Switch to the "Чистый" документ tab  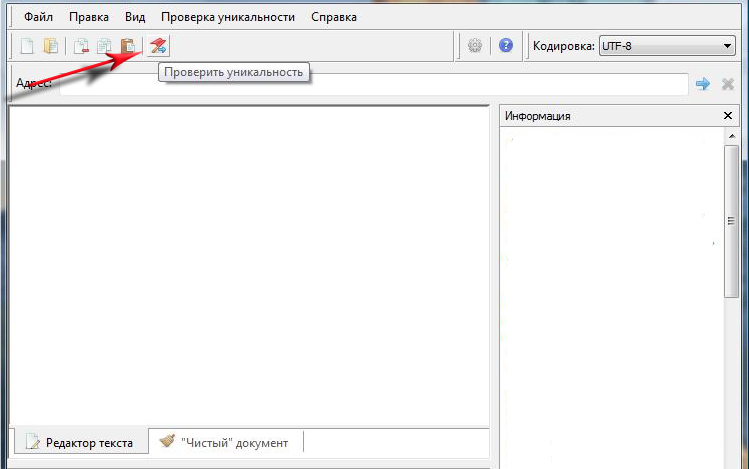coord(224,442)
